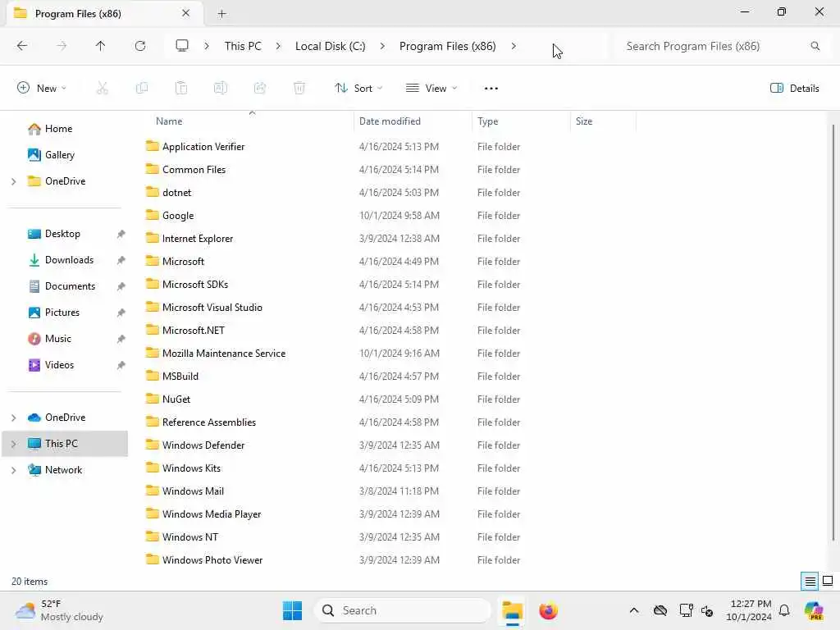This screenshot has height=630, width=840.
Task: Open Videos quick access item
Action: 59,365
